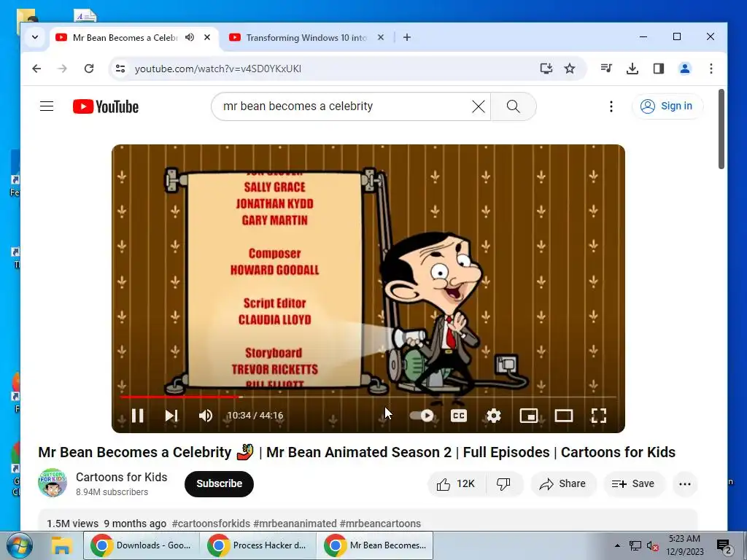Open the taskbar clock and date
747x560 pixels.
click(x=684, y=545)
